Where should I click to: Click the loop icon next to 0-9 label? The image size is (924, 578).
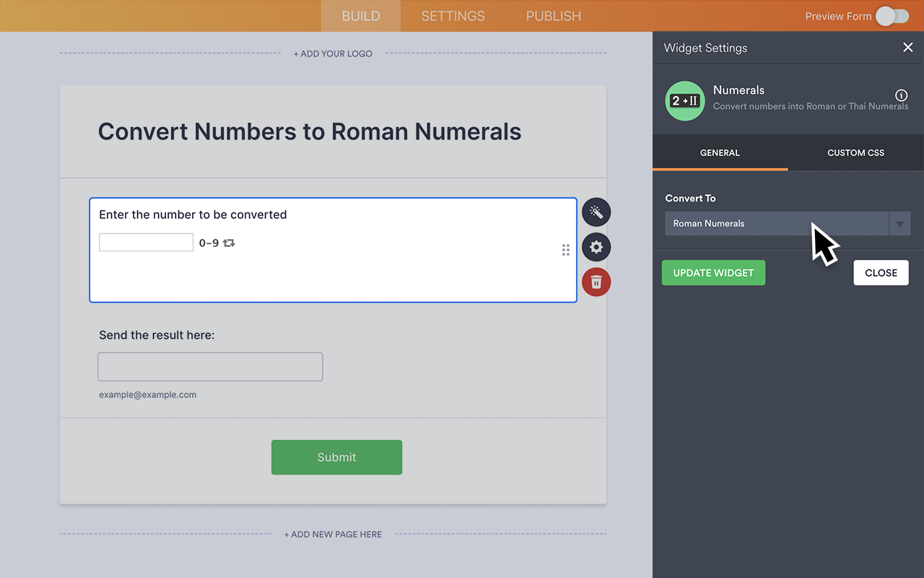[x=229, y=243]
